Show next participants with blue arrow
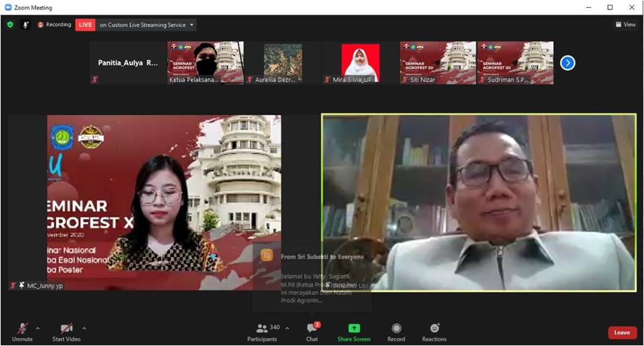This screenshot has width=644, height=346. click(x=568, y=63)
